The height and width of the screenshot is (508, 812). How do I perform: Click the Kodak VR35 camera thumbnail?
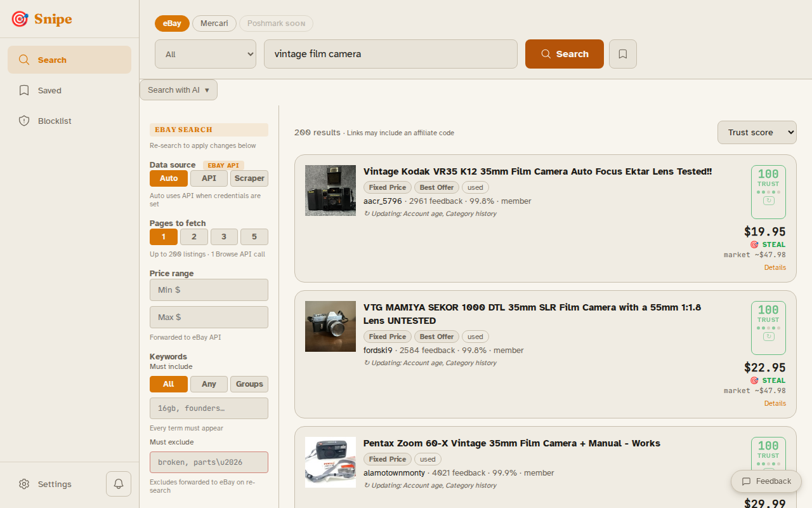pos(331,190)
